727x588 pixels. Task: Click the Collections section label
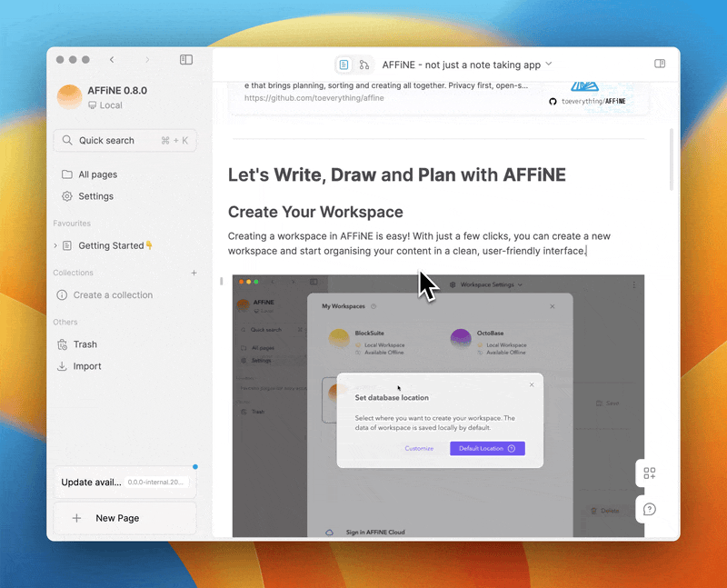[74, 273]
